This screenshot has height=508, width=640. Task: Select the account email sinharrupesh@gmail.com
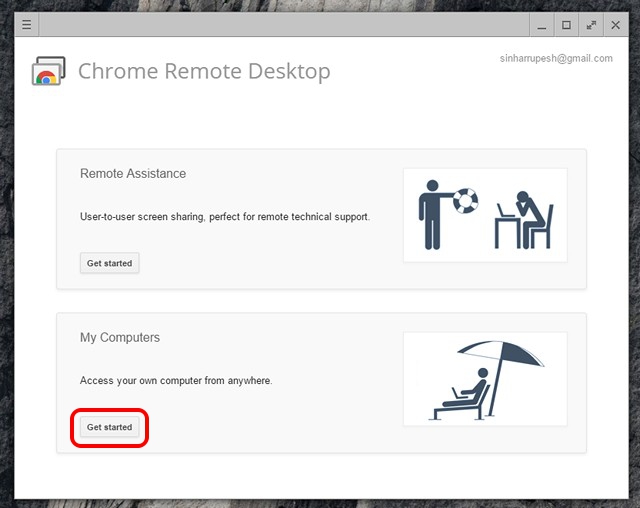(556, 58)
